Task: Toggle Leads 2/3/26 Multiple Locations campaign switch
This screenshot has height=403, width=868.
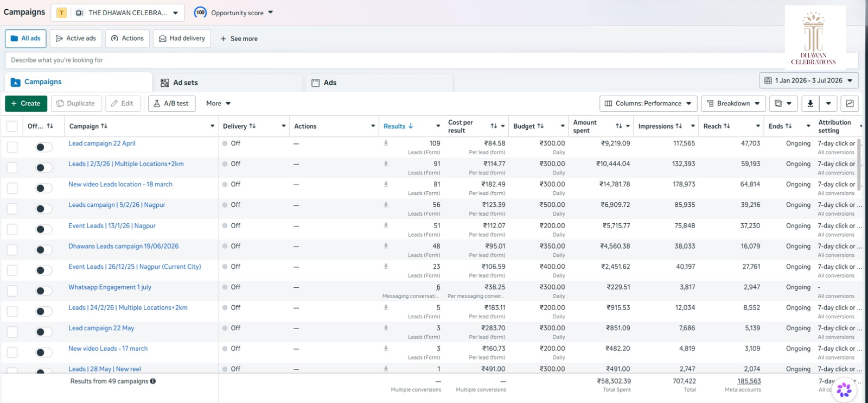Action: click(x=44, y=168)
